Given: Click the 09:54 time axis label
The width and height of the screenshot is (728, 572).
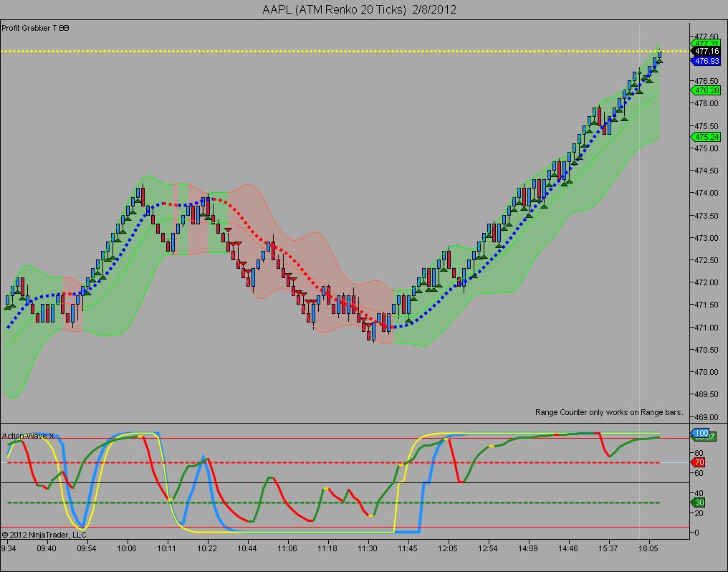Looking at the screenshot, I should tap(87, 549).
